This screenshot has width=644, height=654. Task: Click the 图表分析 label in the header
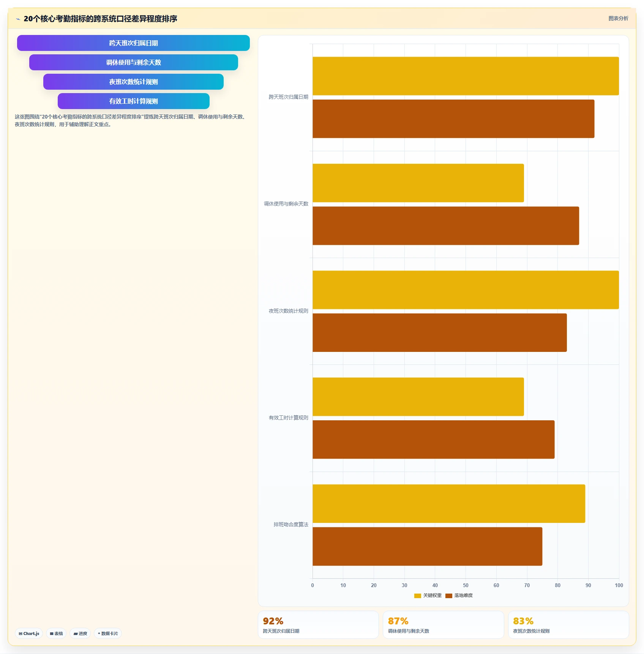tap(618, 18)
